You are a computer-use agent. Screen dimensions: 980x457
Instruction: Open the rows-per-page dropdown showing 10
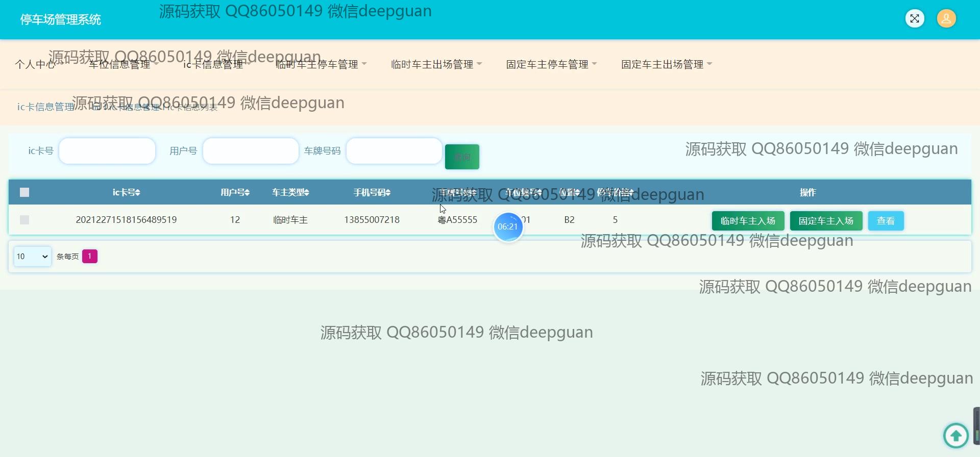32,257
